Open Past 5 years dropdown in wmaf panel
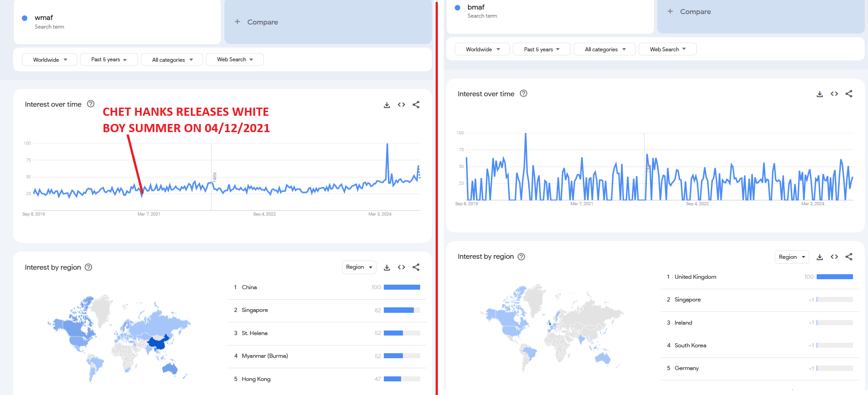The width and height of the screenshot is (868, 395). click(109, 59)
